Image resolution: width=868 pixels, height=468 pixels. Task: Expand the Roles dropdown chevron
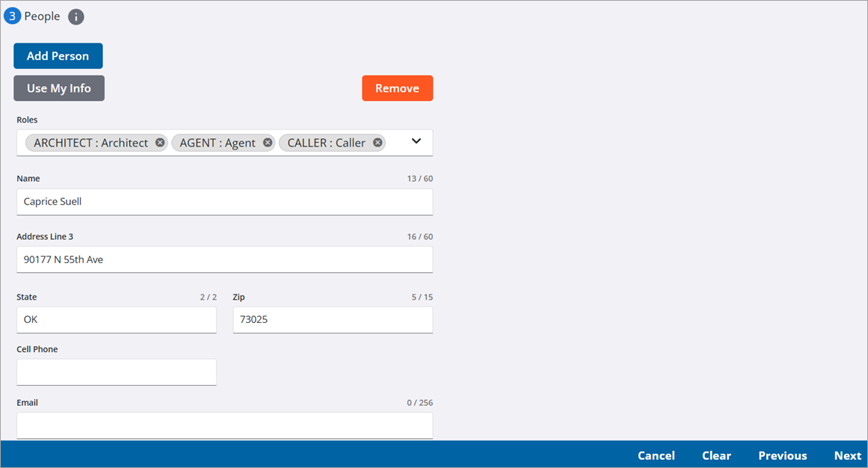click(x=416, y=141)
